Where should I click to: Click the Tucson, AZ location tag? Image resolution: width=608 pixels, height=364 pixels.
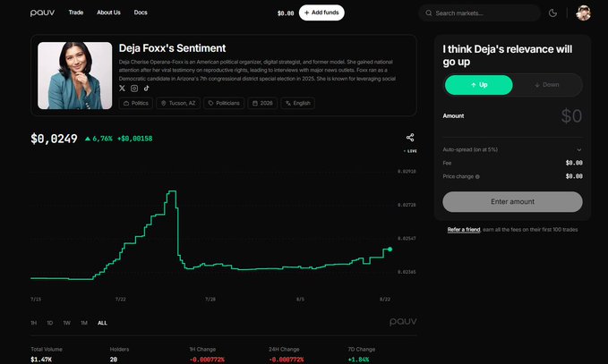[x=178, y=103]
